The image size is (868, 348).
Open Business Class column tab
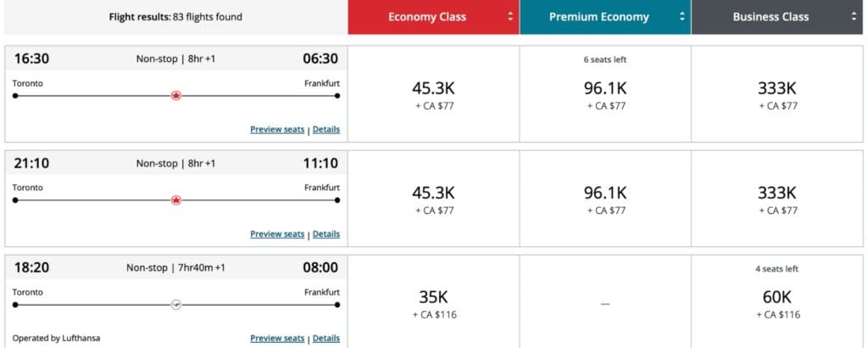pyautogui.click(x=771, y=17)
